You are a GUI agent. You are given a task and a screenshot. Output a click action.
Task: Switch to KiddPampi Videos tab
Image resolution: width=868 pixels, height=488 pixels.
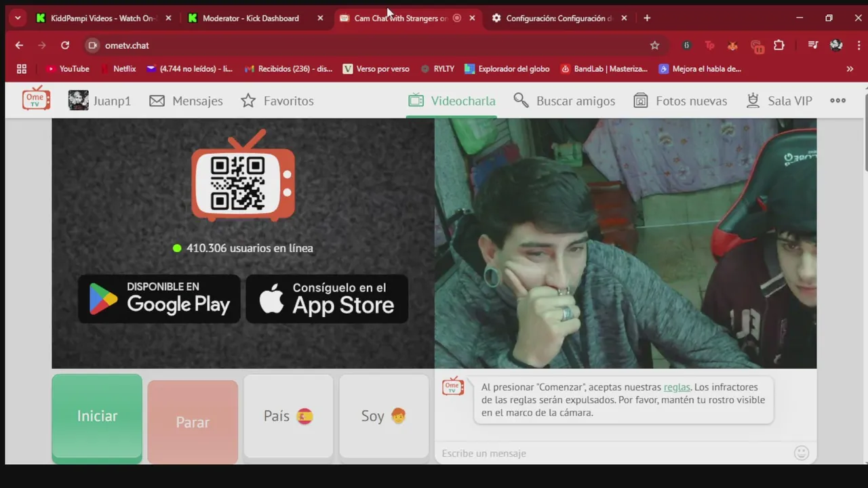102,18
